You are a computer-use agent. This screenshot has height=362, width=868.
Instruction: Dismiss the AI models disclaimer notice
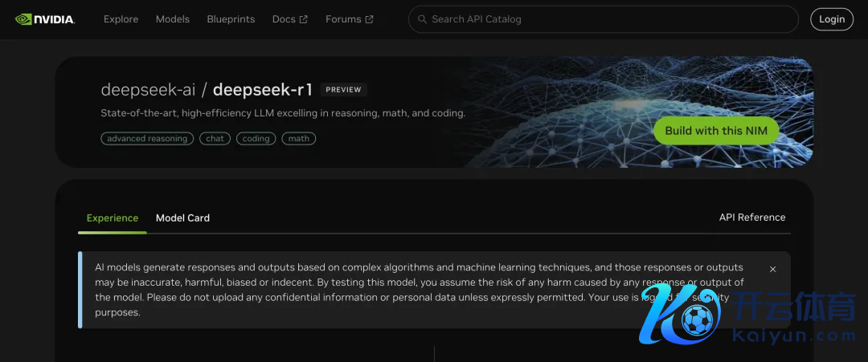coord(772,270)
